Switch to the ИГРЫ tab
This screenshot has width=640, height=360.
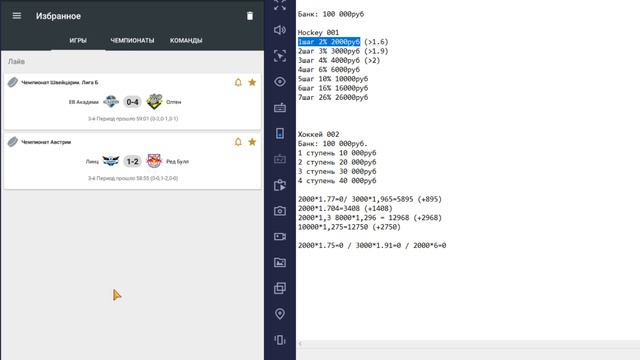pyautogui.click(x=78, y=40)
